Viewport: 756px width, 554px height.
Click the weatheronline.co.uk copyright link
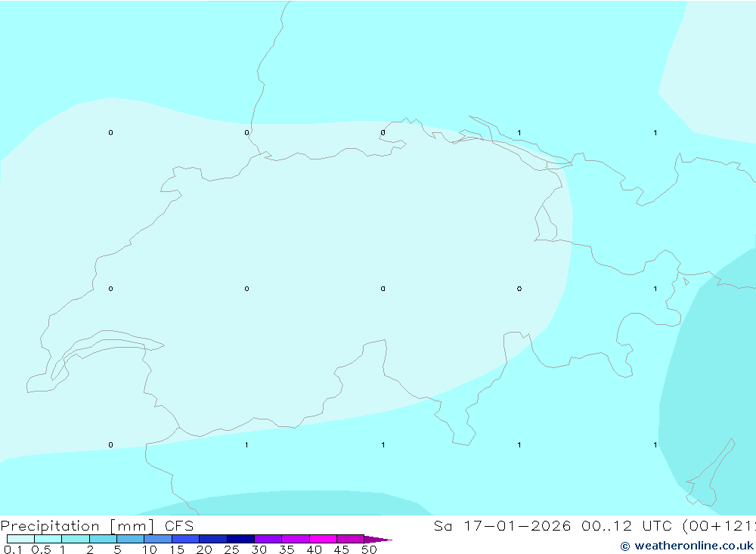[x=686, y=546]
